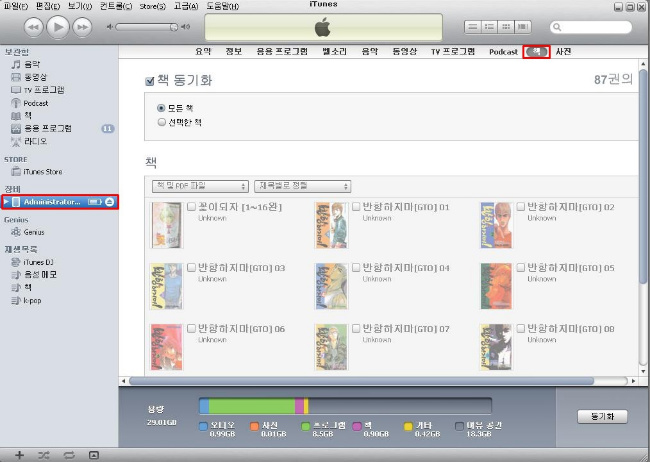The image size is (650, 462).
Task: Open the Store(S) menu
Action: pyautogui.click(x=152, y=6)
